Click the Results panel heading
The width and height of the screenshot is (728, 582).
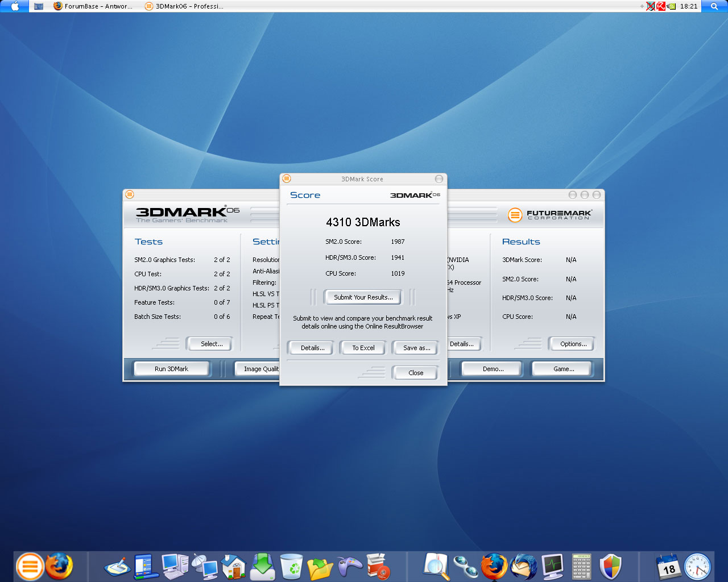click(521, 242)
